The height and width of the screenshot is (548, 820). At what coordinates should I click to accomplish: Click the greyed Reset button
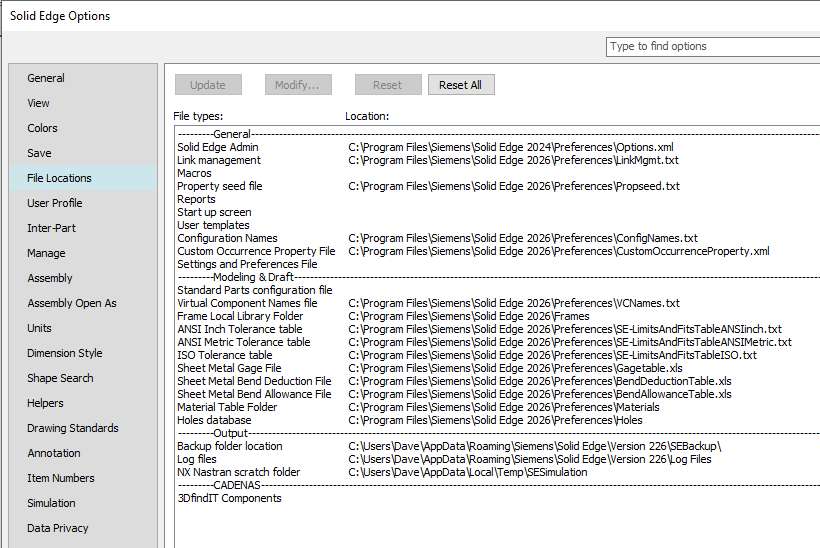(x=388, y=85)
